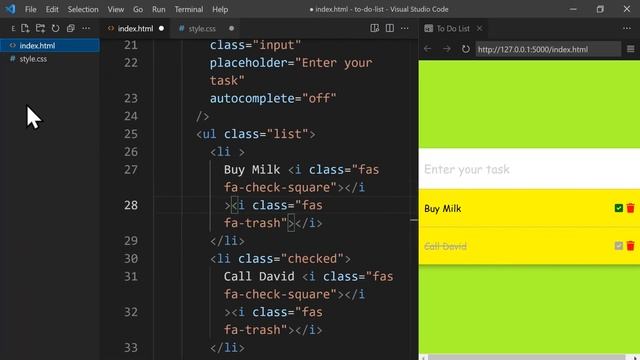640x360 pixels.
Task: Switch to the To Do List preview tab
Action: [453, 29]
